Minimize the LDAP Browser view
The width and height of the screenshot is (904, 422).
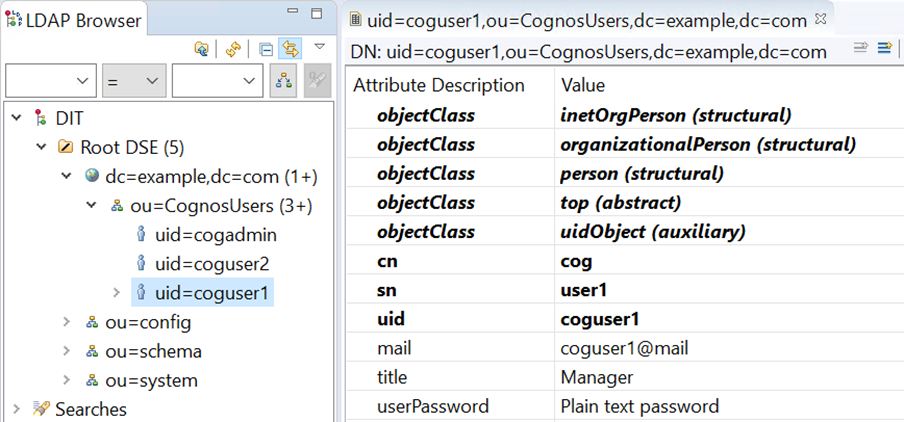(293, 12)
